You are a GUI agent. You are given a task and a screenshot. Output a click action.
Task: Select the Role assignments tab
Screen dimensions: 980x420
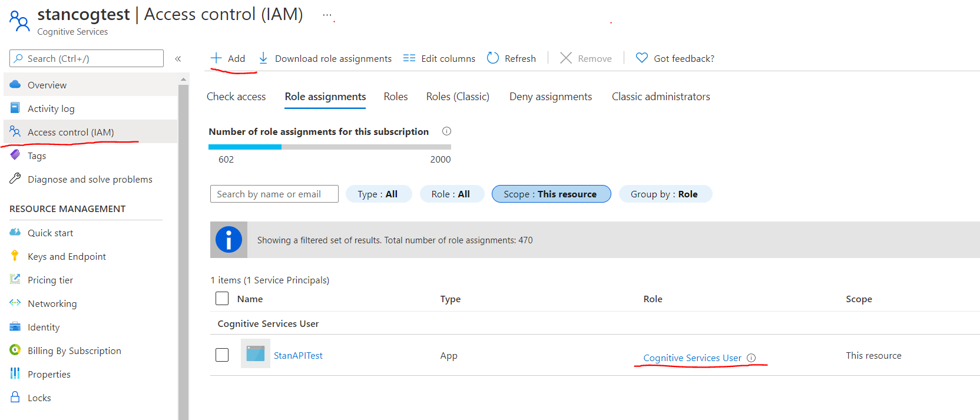click(325, 97)
